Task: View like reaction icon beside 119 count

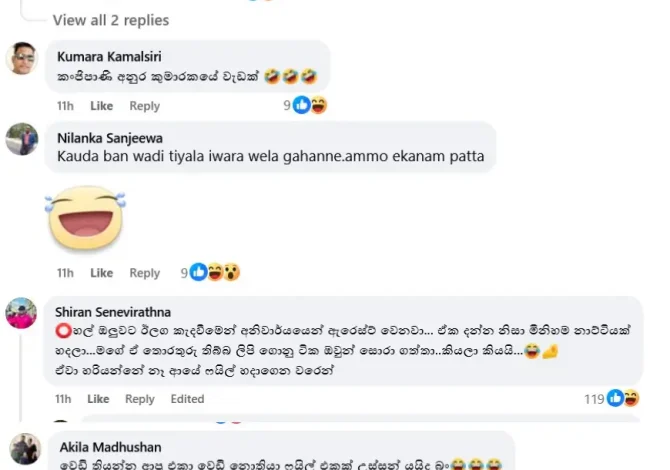Action: pos(615,398)
